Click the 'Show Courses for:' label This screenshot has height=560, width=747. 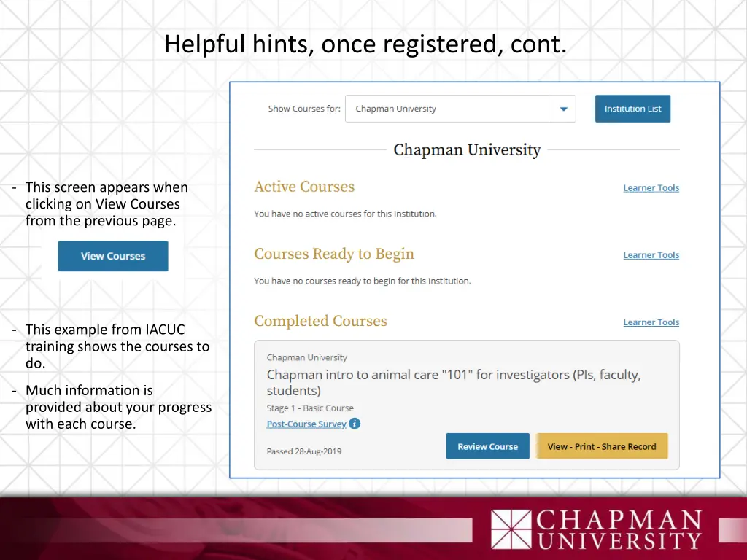click(304, 109)
